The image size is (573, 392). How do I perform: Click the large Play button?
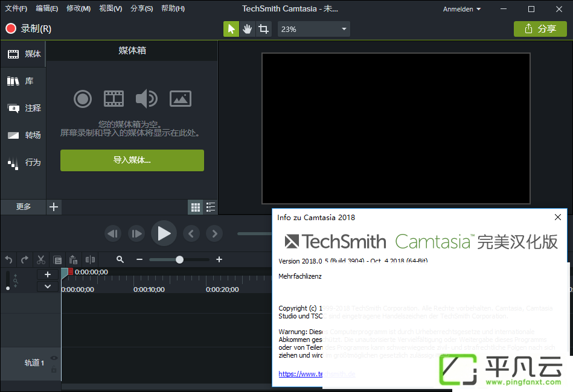pyautogui.click(x=164, y=233)
